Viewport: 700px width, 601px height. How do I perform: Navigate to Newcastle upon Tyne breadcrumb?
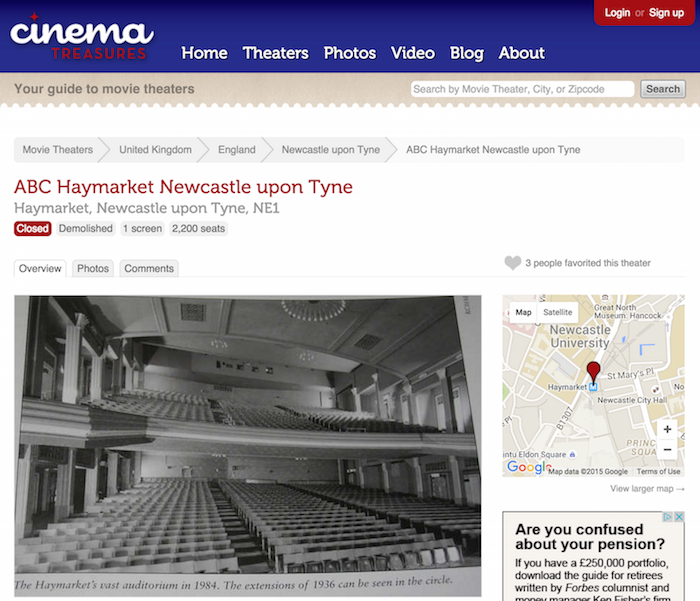click(330, 150)
